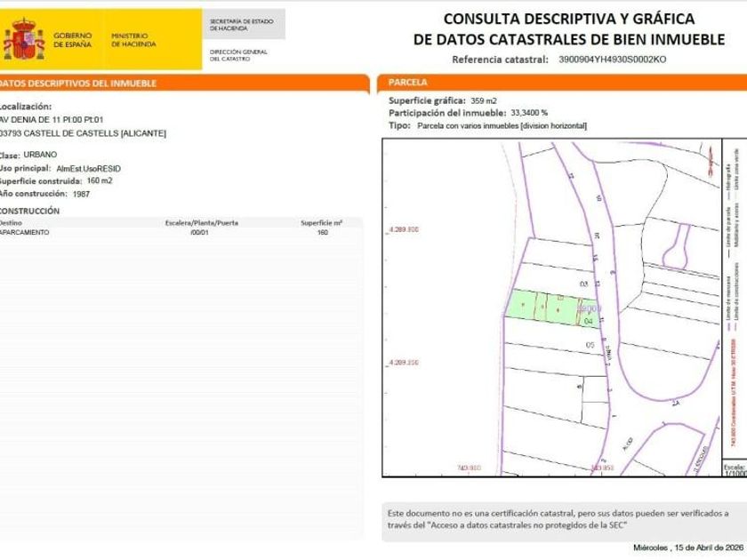Click the 'Clase:' label

pos(10,156)
